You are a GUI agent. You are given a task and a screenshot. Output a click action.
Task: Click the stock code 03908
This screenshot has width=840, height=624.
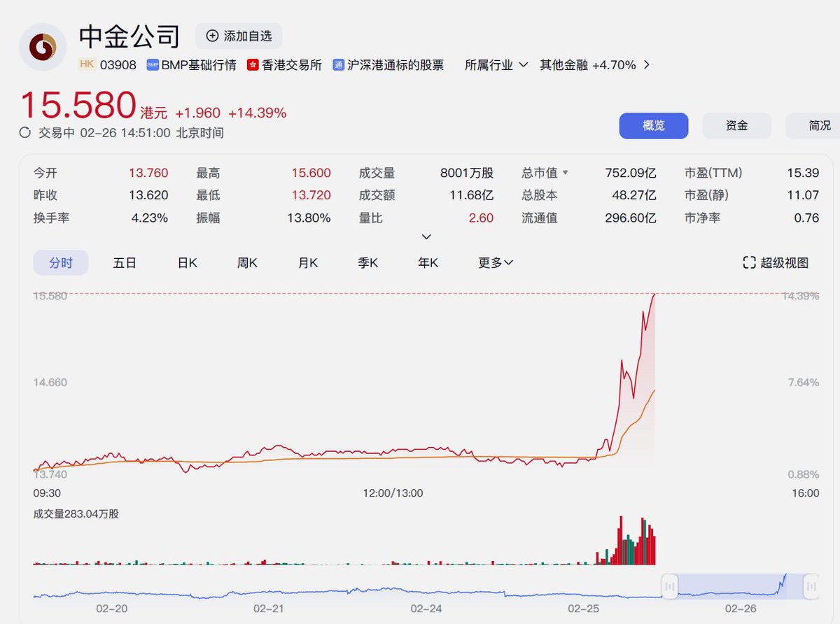[118, 65]
